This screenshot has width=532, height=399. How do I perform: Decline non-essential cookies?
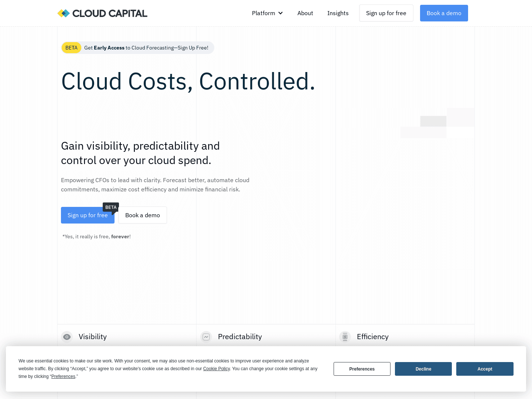(x=423, y=369)
